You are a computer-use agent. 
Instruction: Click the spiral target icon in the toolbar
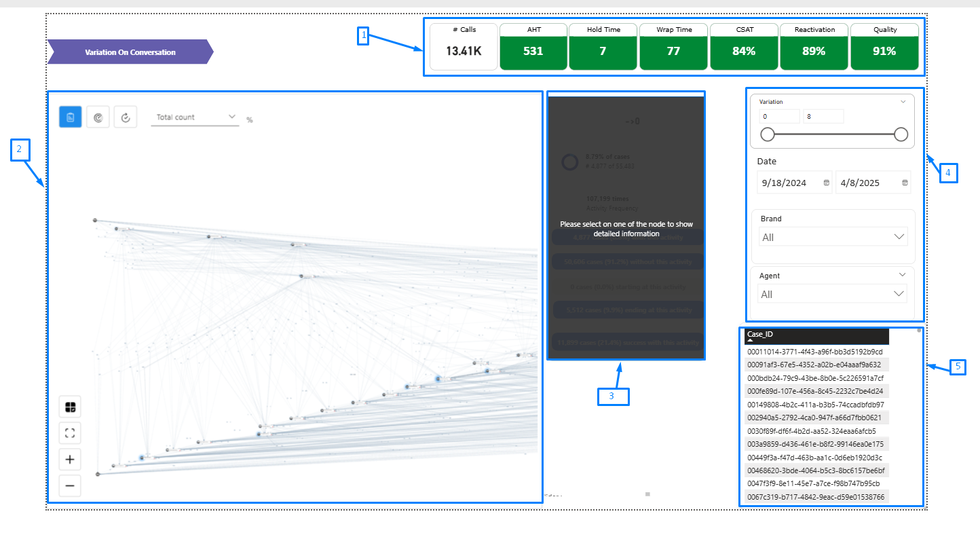click(x=98, y=116)
